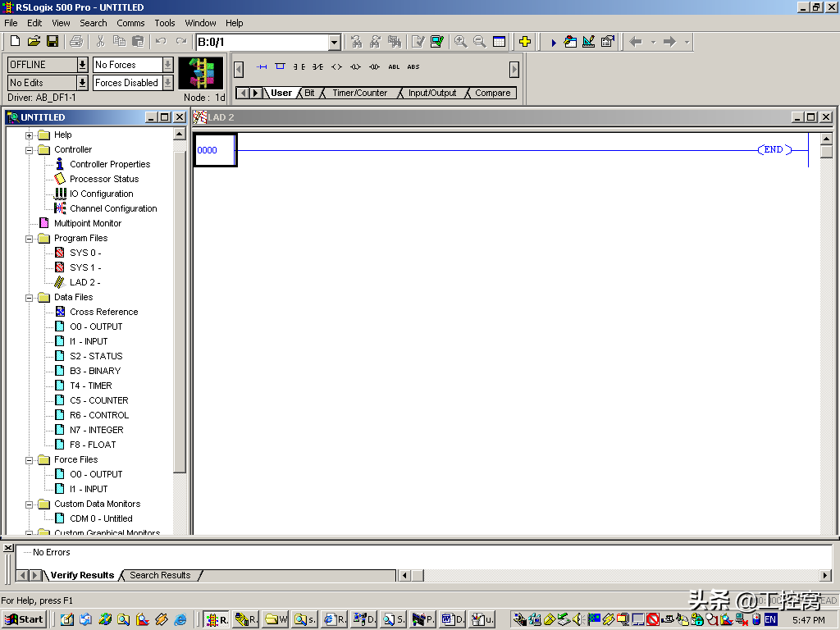The width and height of the screenshot is (840, 630).
Task: Collapse the Custom Data Monitors folder
Action: [29, 504]
